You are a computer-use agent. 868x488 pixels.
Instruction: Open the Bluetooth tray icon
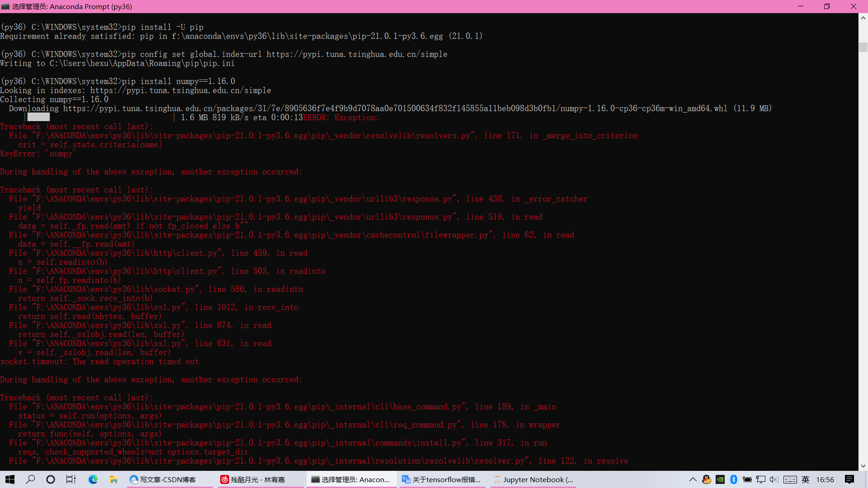[733, 479]
